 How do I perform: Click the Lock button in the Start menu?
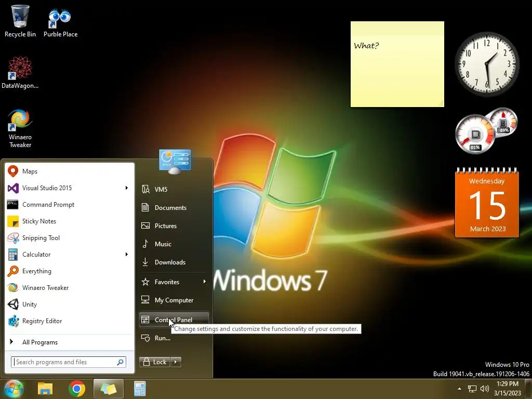click(155, 362)
